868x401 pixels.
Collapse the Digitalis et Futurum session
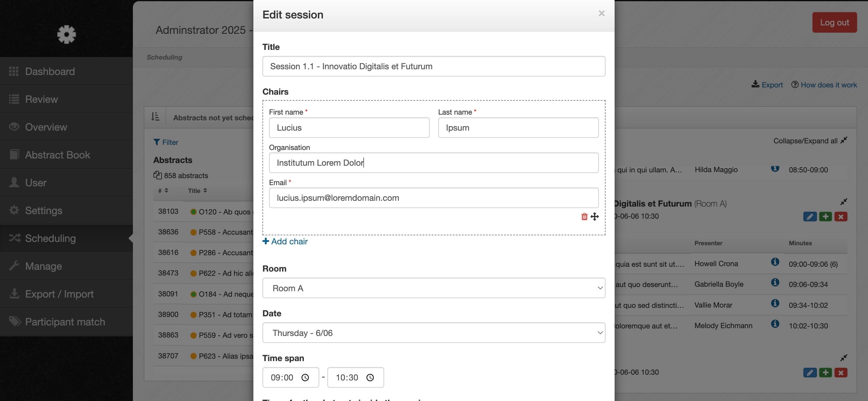(844, 202)
